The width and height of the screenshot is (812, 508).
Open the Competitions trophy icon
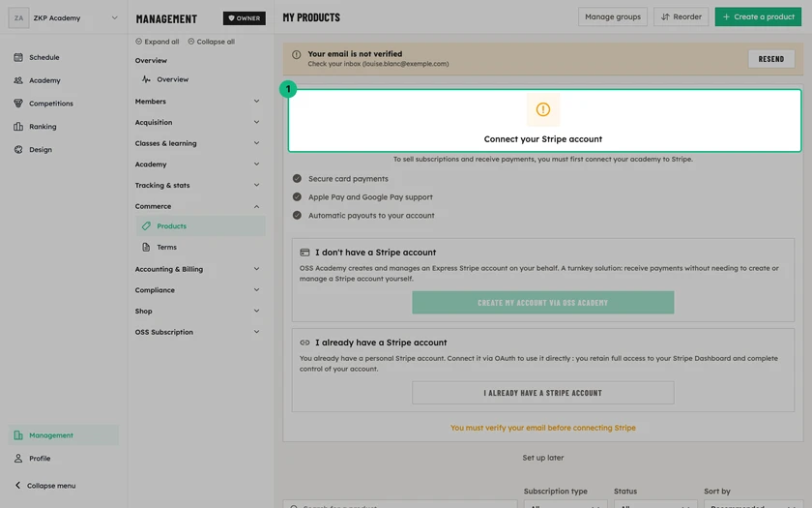click(x=18, y=104)
